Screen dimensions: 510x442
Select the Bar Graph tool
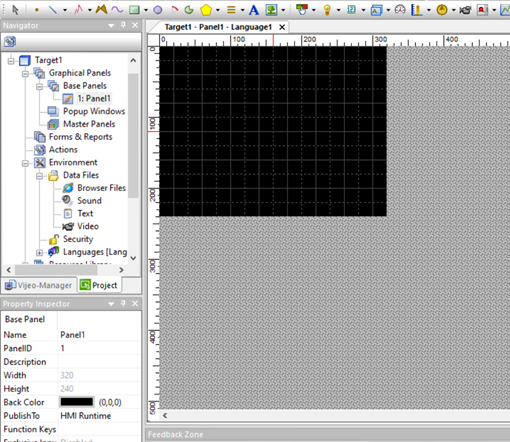[416, 10]
